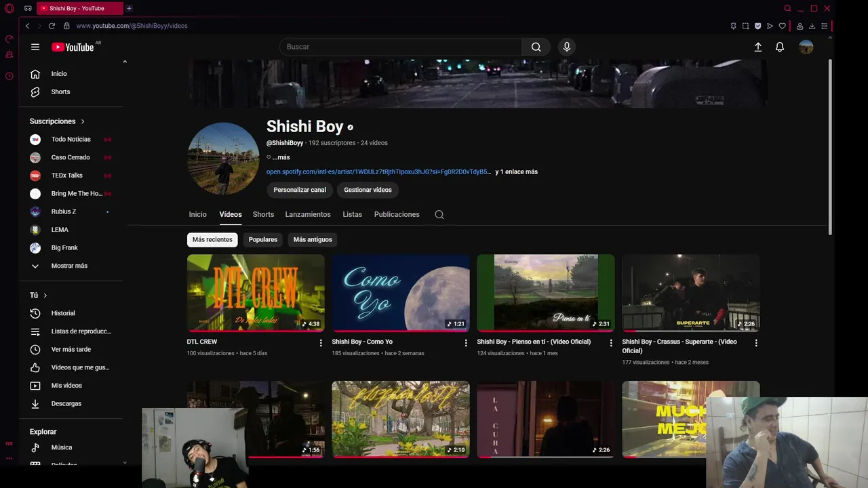Go to YouTube home via logo
Image resolution: width=868 pixels, height=488 pixels.
73,47
